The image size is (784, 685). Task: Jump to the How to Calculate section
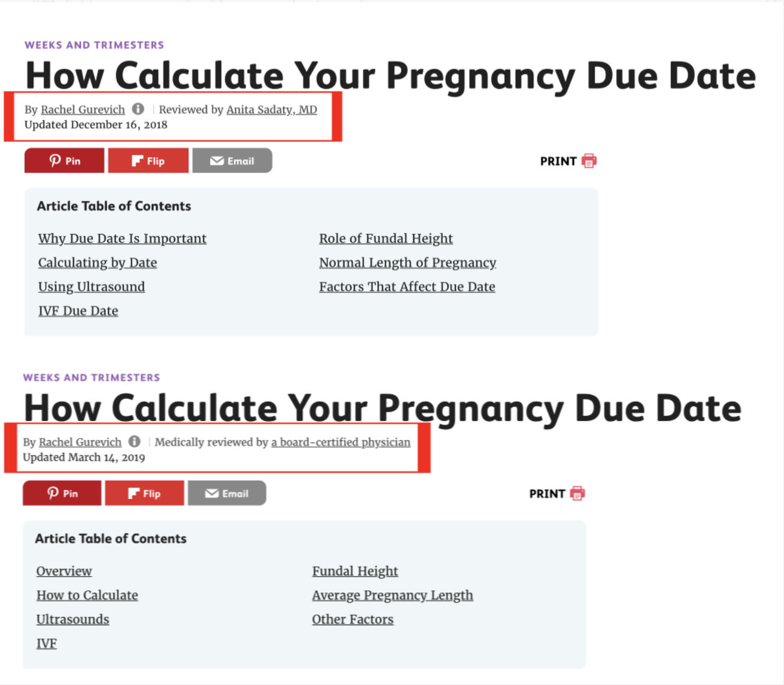click(x=87, y=596)
